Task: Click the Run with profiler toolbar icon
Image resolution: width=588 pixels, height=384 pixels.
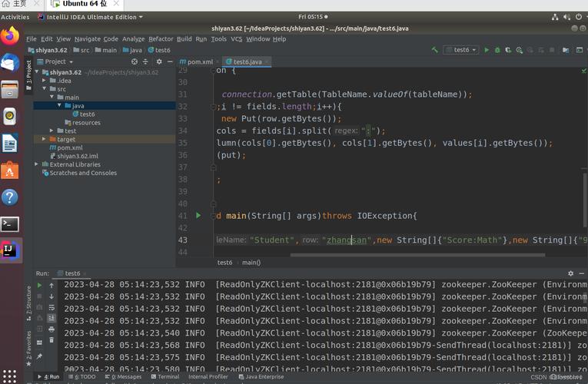Action: (520, 50)
